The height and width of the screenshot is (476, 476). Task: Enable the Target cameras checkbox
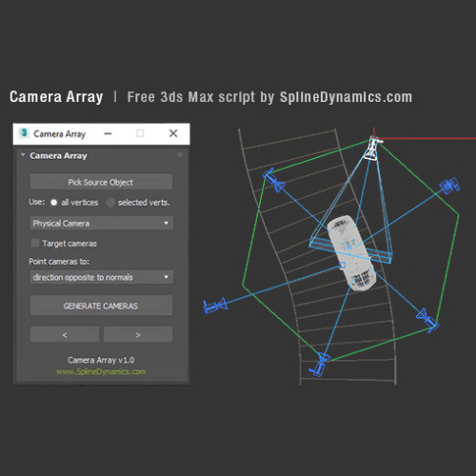35,243
